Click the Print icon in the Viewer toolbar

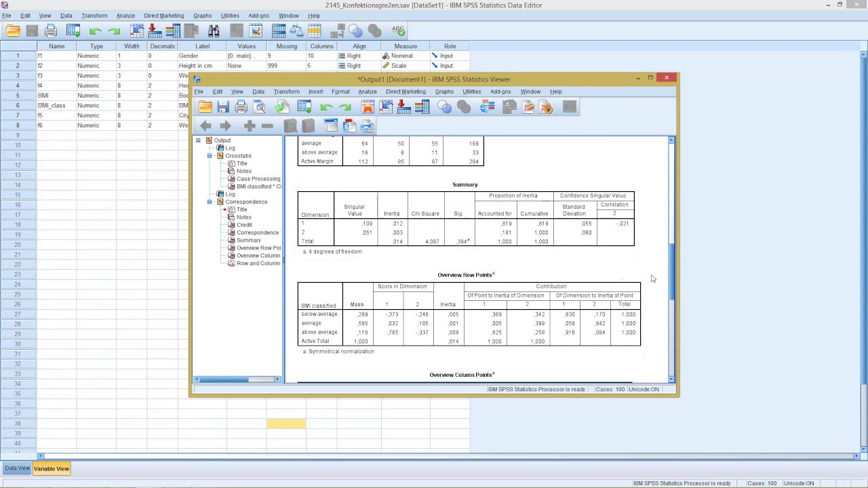241,107
